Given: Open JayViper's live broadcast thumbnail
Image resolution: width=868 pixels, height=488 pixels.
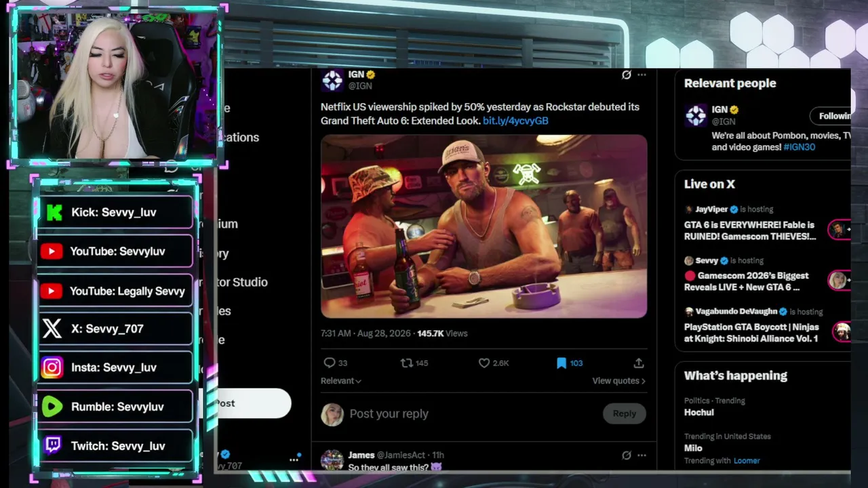Looking at the screenshot, I should coord(840,230).
